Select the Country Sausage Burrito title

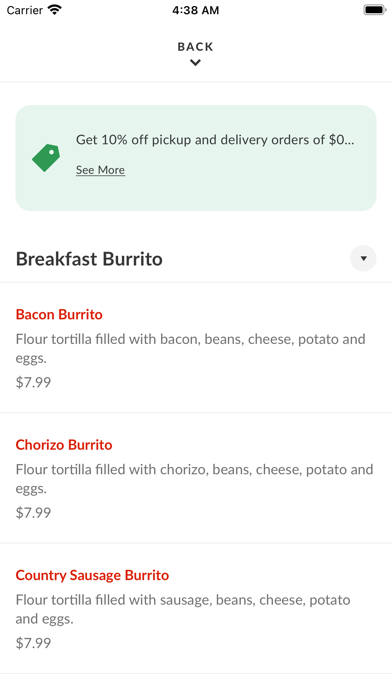92,575
